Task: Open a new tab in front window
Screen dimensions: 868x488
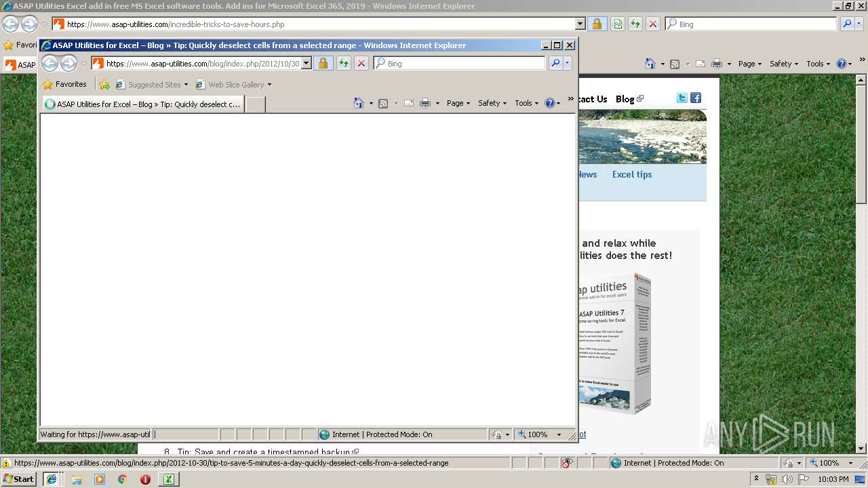Action: point(254,104)
